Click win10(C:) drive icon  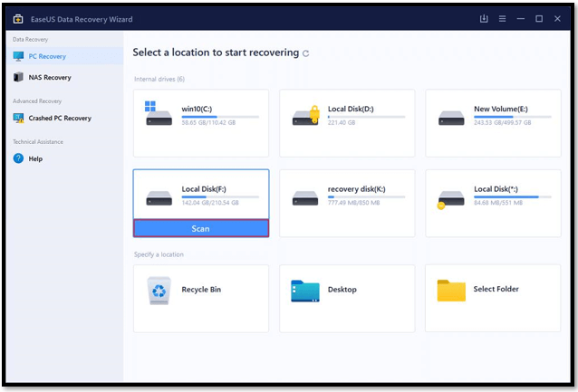click(159, 114)
